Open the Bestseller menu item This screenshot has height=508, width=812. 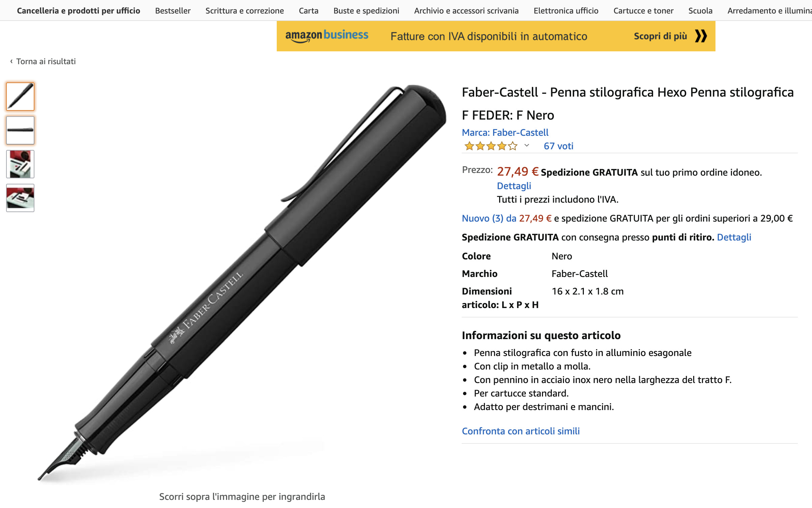[x=173, y=11]
